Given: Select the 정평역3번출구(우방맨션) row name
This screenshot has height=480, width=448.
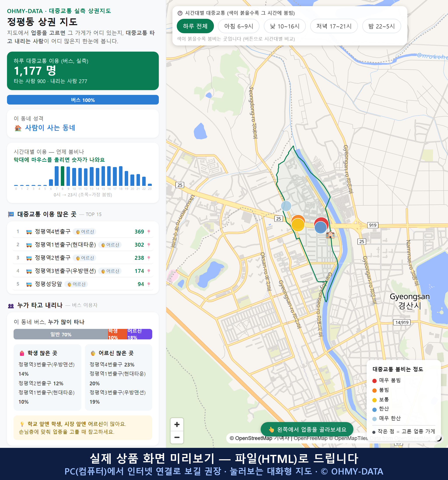Looking at the screenshot, I should pos(65,271).
